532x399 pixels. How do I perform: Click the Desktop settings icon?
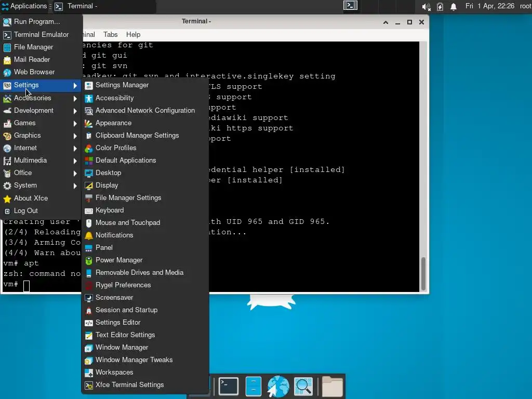[88, 174]
